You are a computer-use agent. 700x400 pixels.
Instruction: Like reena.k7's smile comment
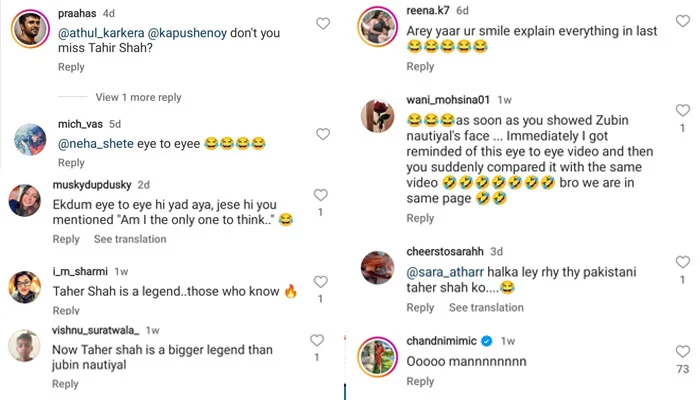tap(682, 23)
